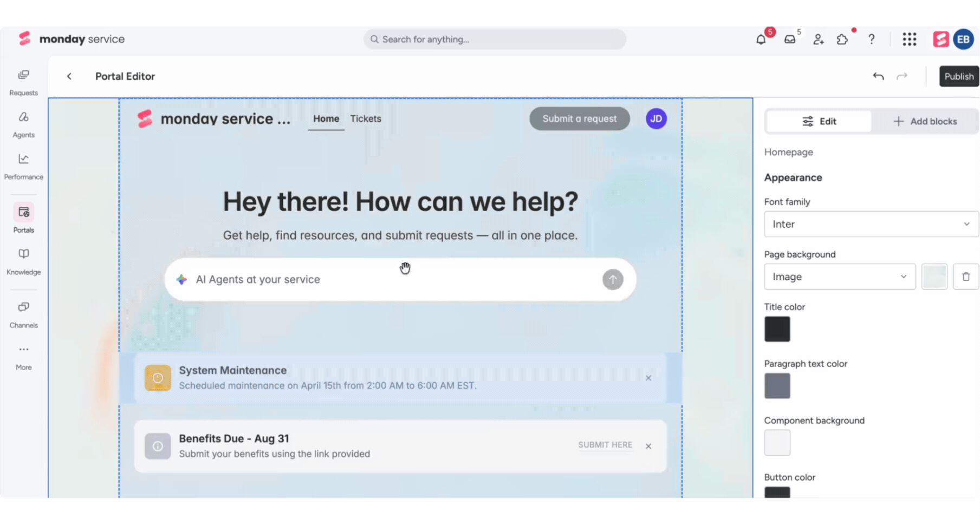
Task: Open the notifications bell
Action: point(761,39)
